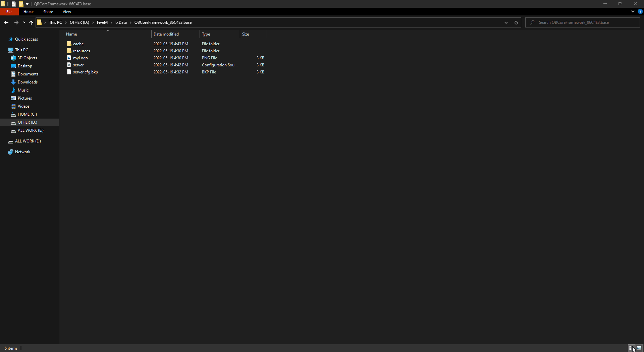Open recent locations dropdown arrow
Image resolution: width=644 pixels, height=352 pixels.
(x=24, y=22)
